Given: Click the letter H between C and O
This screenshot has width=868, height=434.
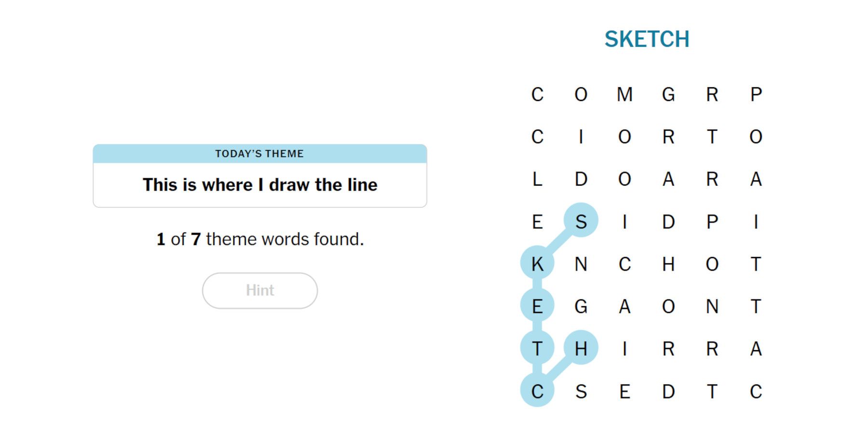Looking at the screenshot, I should [668, 264].
